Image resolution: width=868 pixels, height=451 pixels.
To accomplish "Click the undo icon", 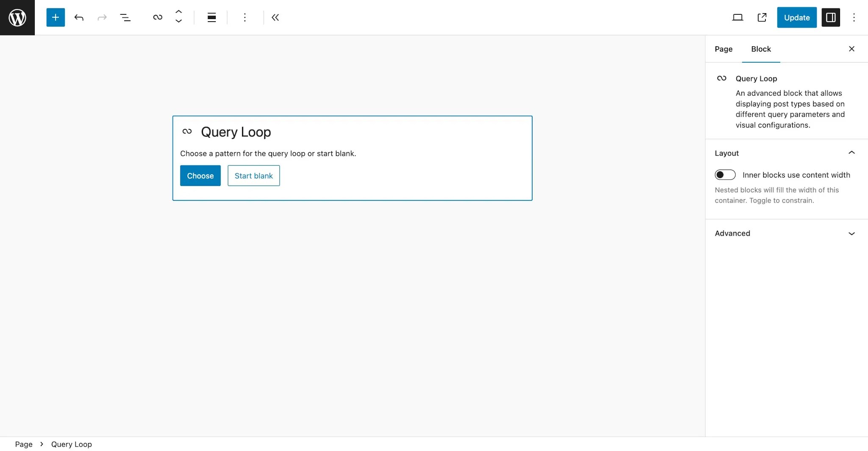I will click(79, 17).
